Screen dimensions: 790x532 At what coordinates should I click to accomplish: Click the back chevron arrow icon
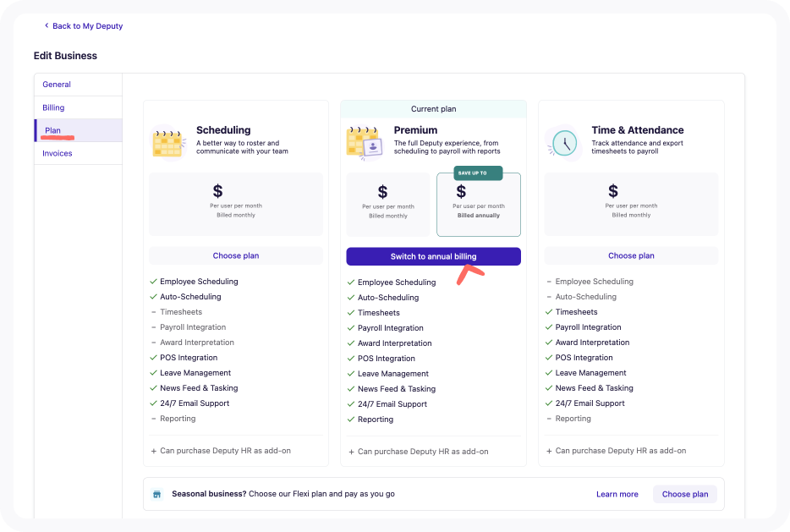[47, 26]
